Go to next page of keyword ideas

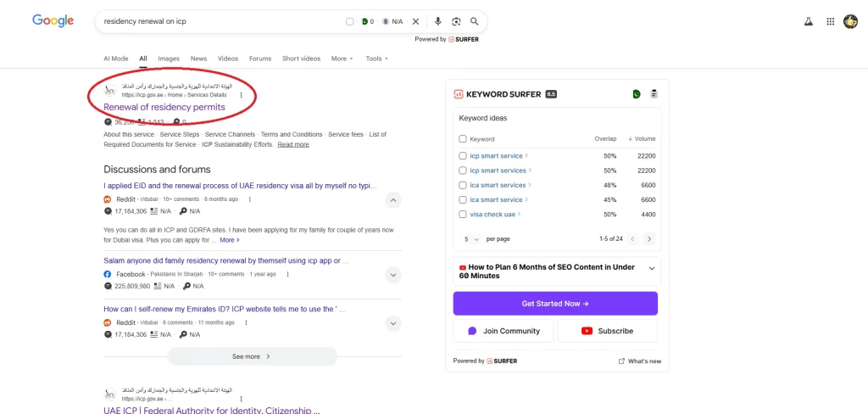click(649, 239)
